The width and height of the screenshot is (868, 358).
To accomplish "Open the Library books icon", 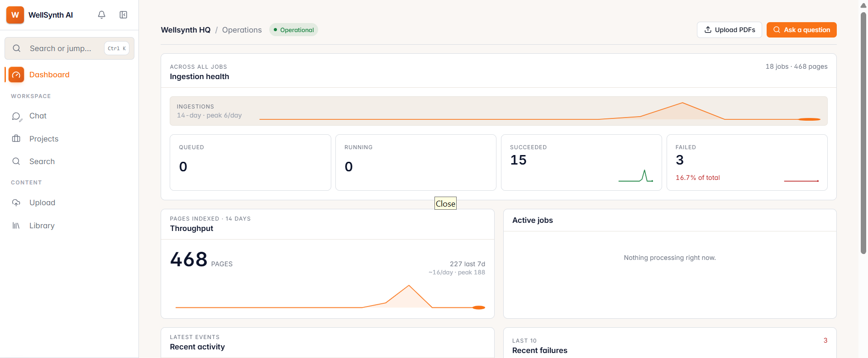I will (16, 226).
